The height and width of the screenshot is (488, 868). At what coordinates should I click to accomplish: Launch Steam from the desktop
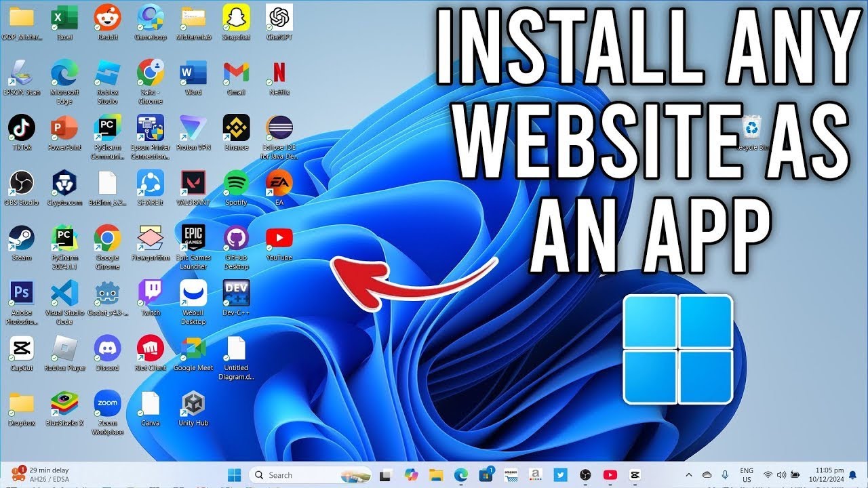click(22, 242)
